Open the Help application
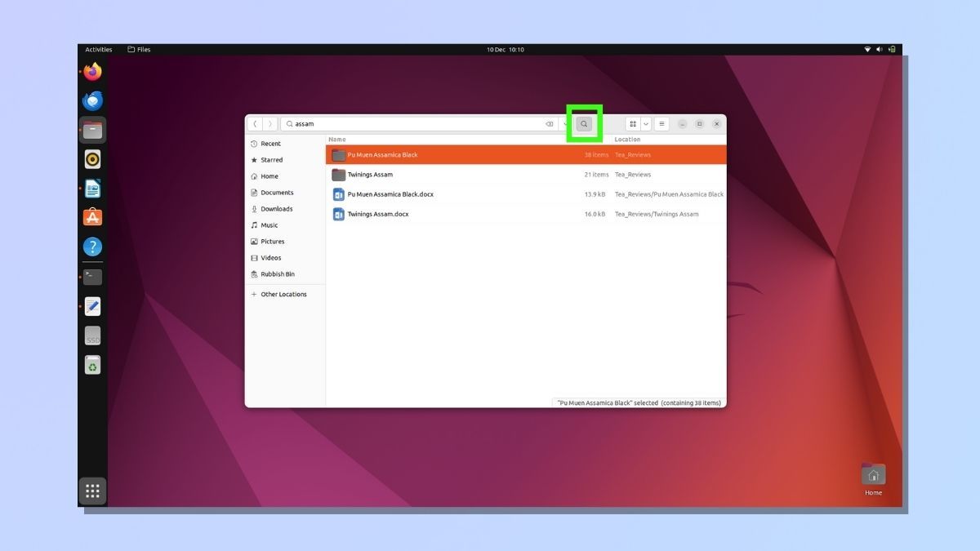Screen dimensions: 980x551 pyautogui.click(x=92, y=246)
